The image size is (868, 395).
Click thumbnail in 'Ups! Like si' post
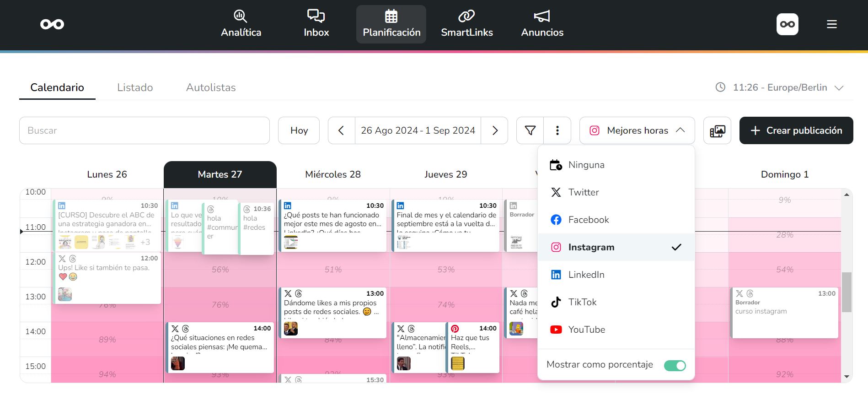click(x=65, y=294)
